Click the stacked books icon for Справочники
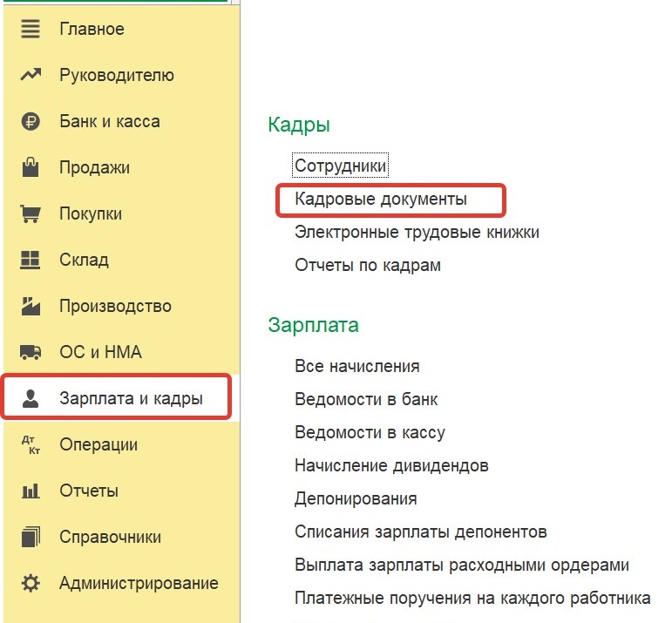672x623 pixels. [31, 537]
